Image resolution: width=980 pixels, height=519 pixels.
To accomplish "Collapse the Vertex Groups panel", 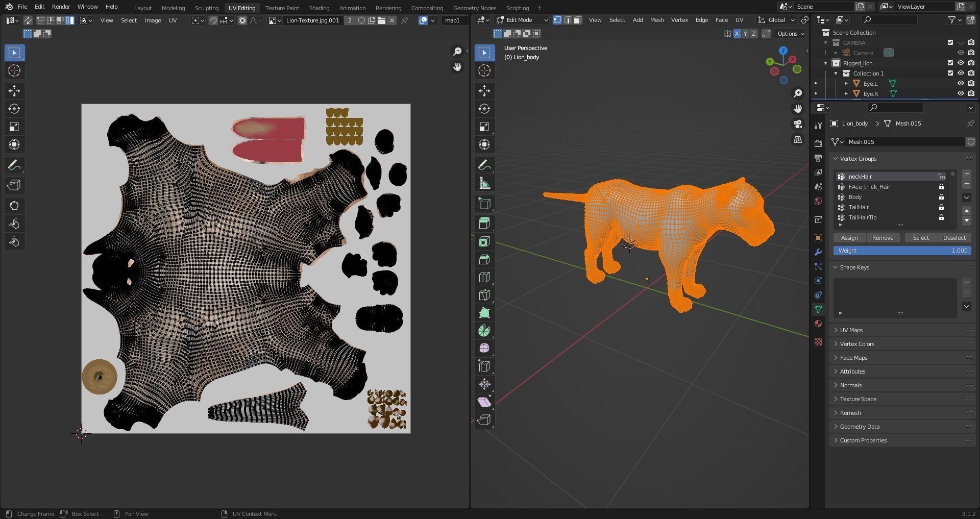I will click(x=902, y=159).
